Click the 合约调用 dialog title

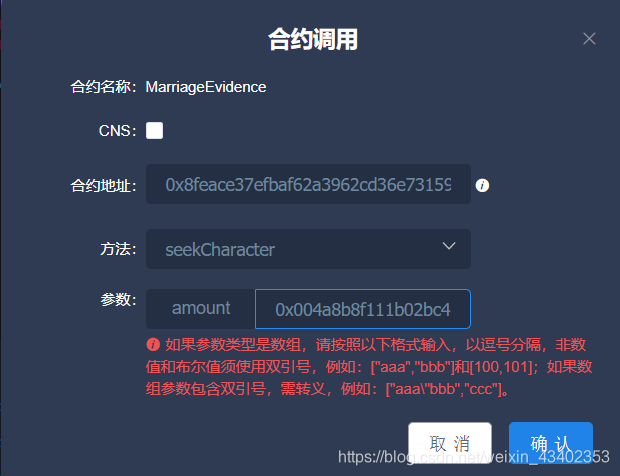(313, 39)
